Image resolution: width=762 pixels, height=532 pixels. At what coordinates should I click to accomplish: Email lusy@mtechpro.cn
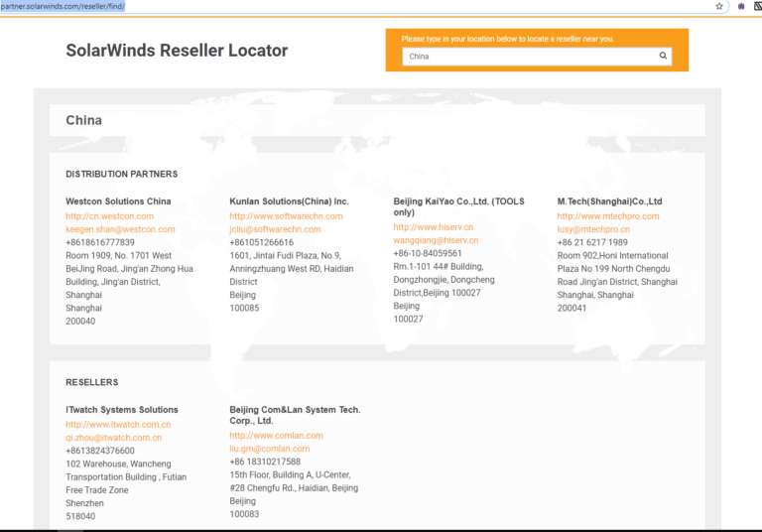tap(593, 229)
